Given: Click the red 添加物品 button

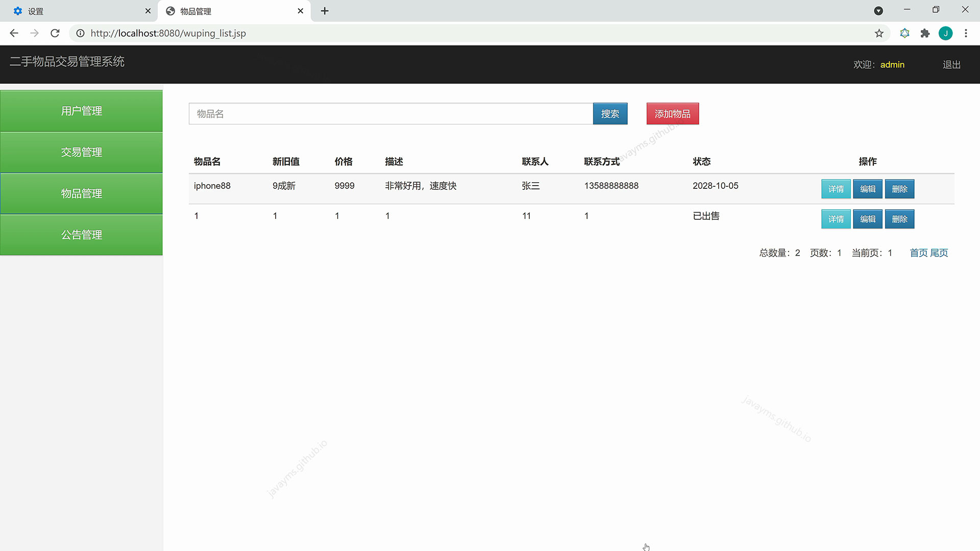Looking at the screenshot, I should click(x=672, y=114).
